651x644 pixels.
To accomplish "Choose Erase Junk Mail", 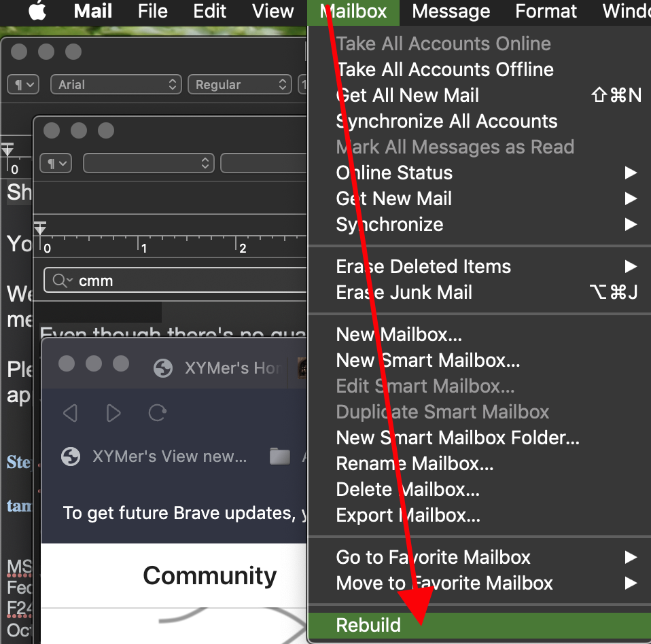I will click(480, 292).
